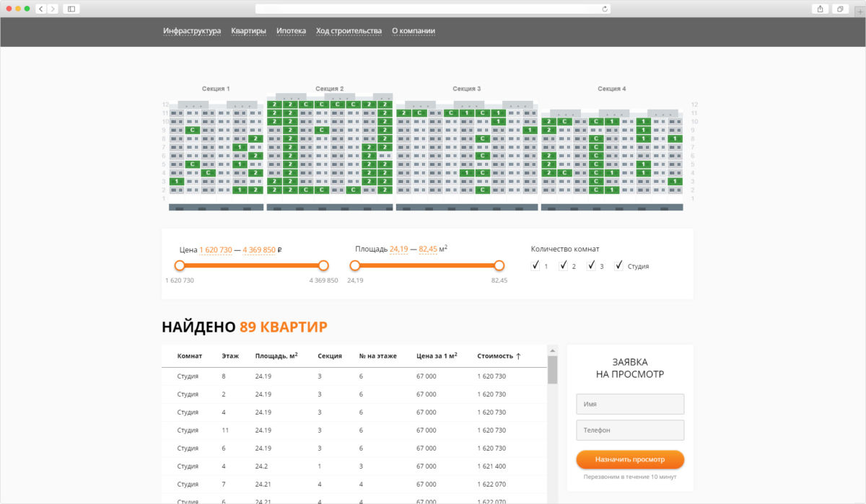Viewport: 866px width, 504px height.
Task: Sort table by Стоимость column header
Action: pos(499,356)
